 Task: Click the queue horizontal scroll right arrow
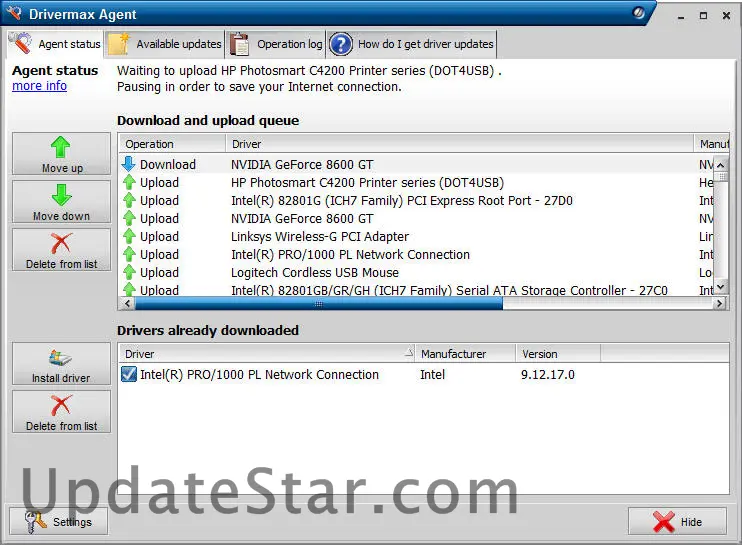720,303
